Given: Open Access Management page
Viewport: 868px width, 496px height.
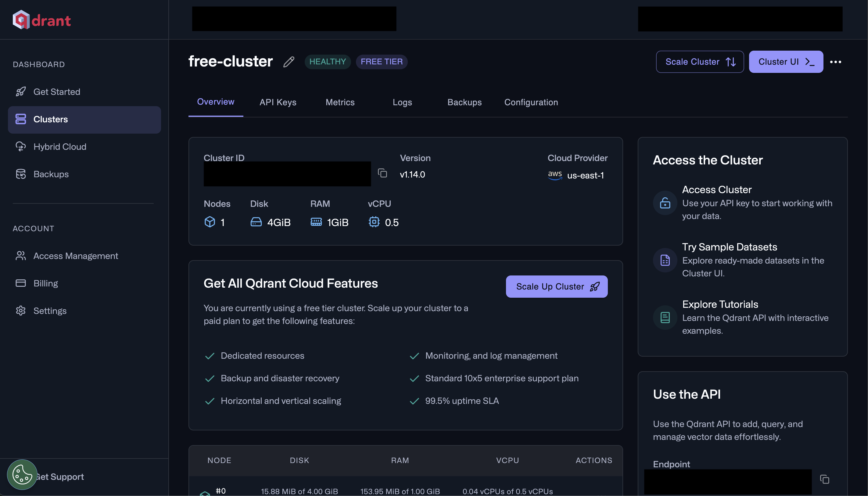Looking at the screenshot, I should coord(84,256).
